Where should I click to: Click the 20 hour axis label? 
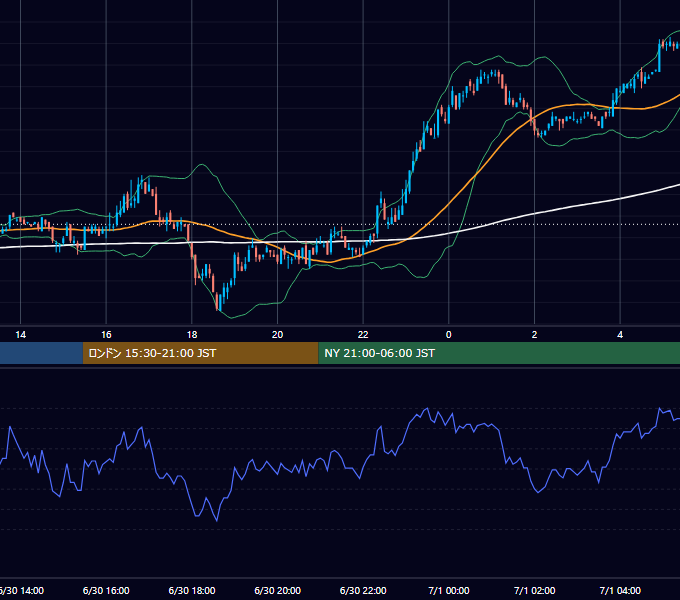point(277,335)
